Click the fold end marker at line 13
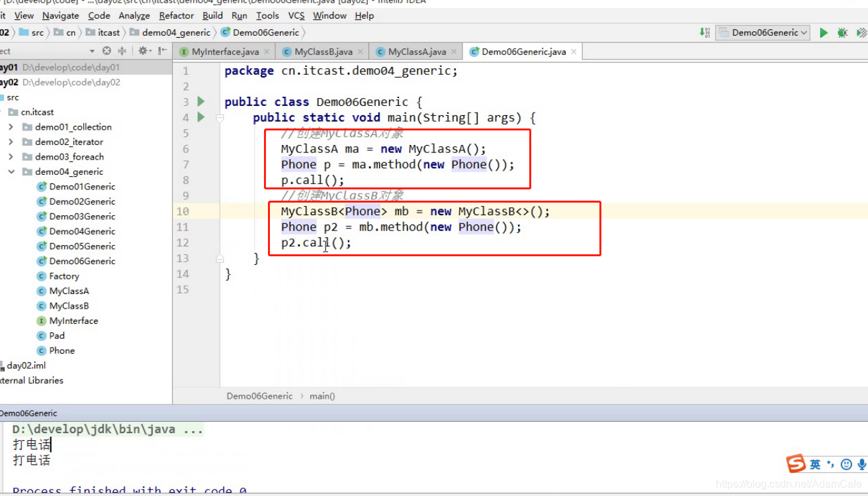The height and width of the screenshot is (496, 868). (x=220, y=258)
